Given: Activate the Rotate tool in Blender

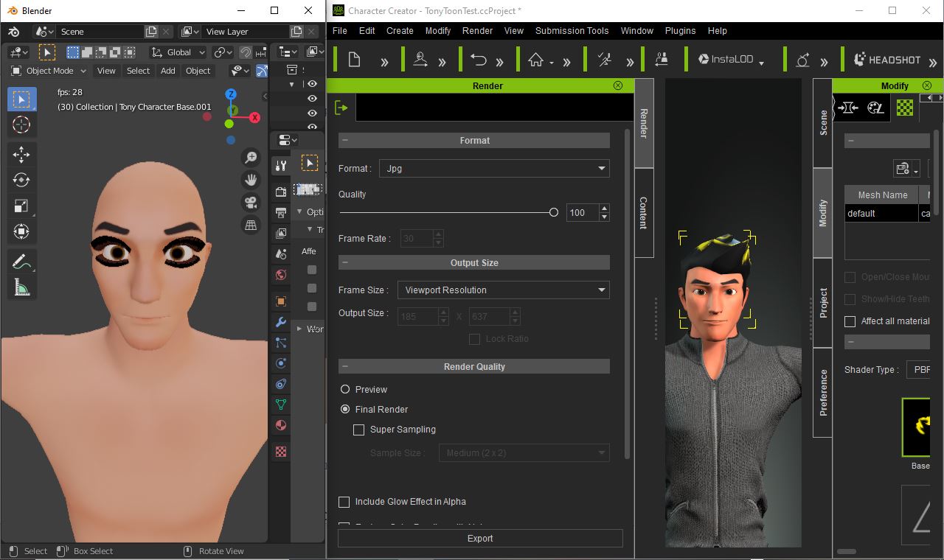Looking at the screenshot, I should coord(21,180).
